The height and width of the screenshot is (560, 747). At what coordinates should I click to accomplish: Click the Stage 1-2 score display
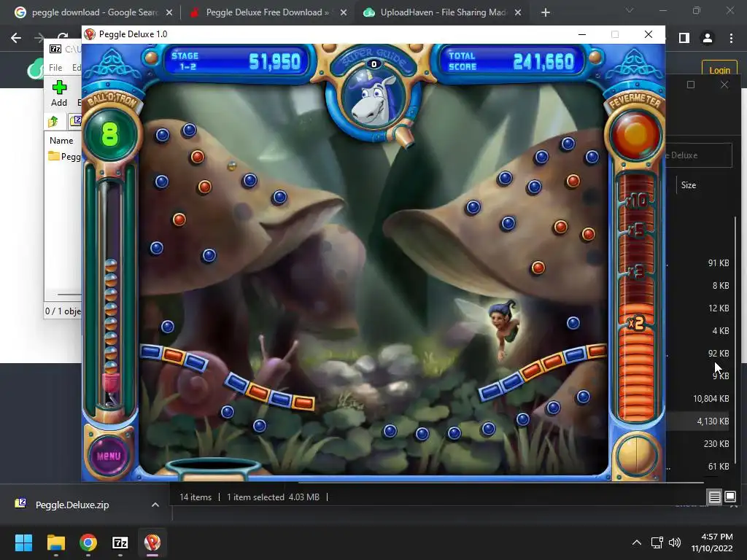point(237,61)
